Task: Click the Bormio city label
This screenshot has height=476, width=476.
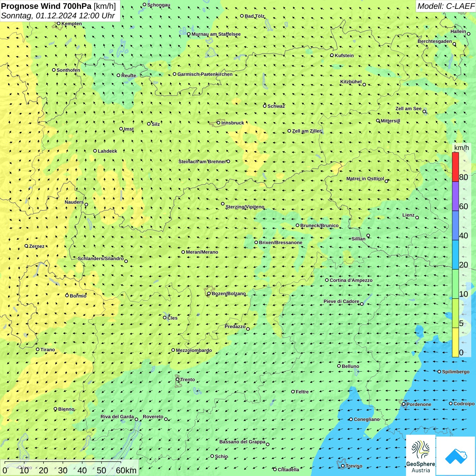Action: (x=78, y=296)
